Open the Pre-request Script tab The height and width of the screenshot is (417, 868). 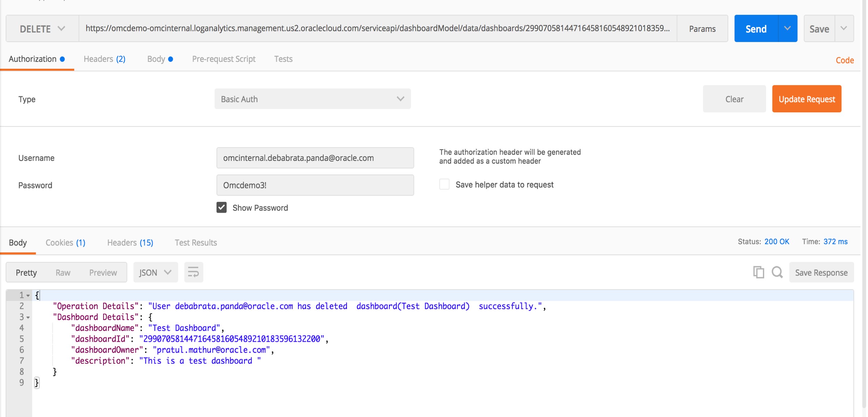[x=224, y=59]
